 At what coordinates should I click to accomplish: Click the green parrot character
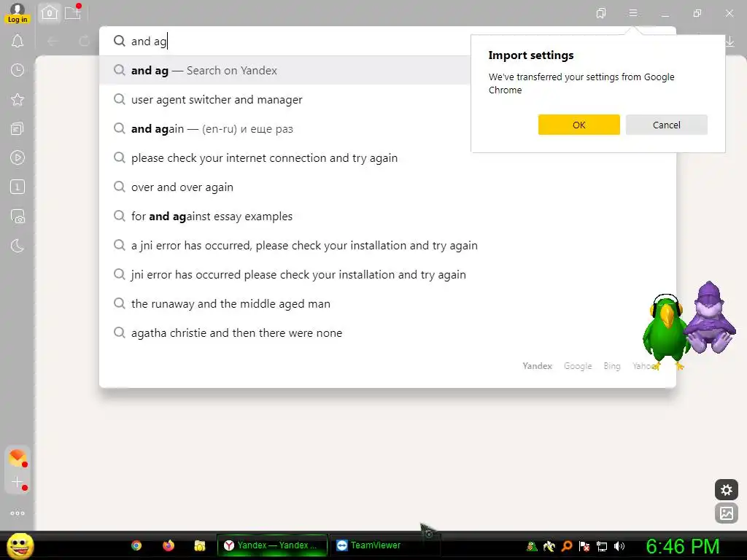coord(665,332)
